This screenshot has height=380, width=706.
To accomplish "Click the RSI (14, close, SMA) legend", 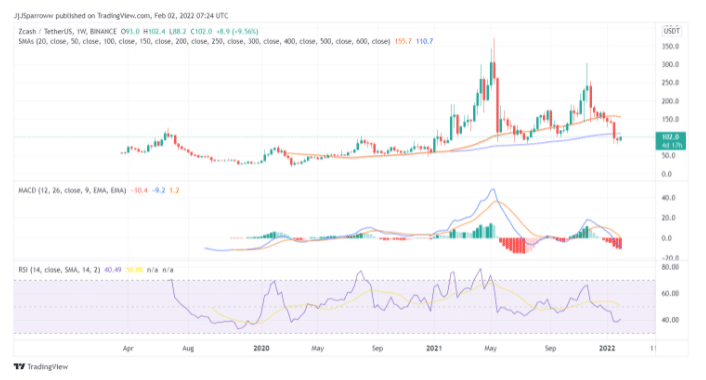I will click(x=59, y=270).
